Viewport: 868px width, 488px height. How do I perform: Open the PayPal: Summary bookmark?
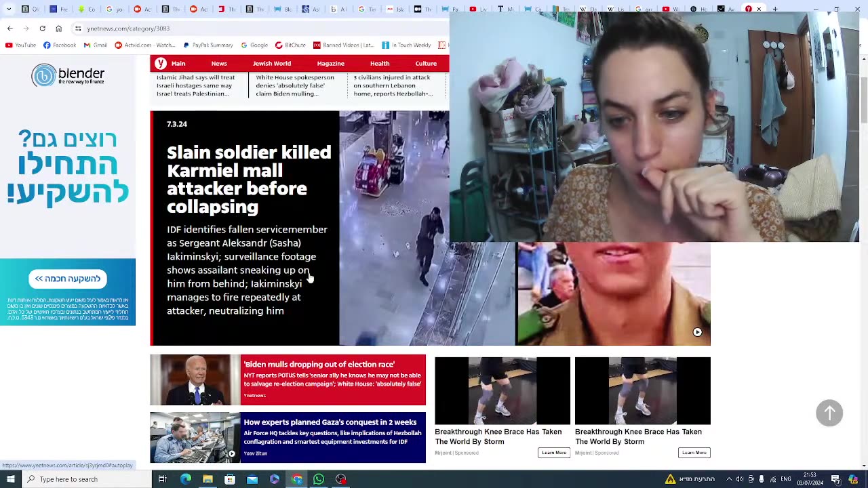tap(209, 45)
